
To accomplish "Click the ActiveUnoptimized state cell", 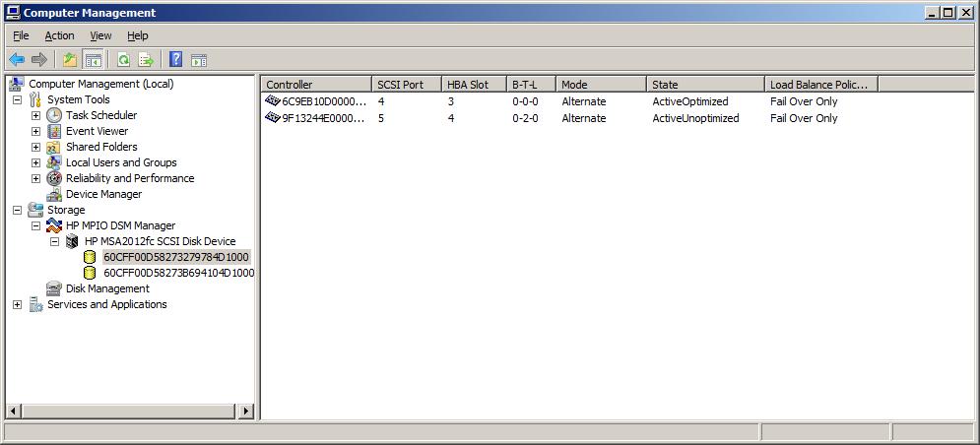I will point(695,118).
